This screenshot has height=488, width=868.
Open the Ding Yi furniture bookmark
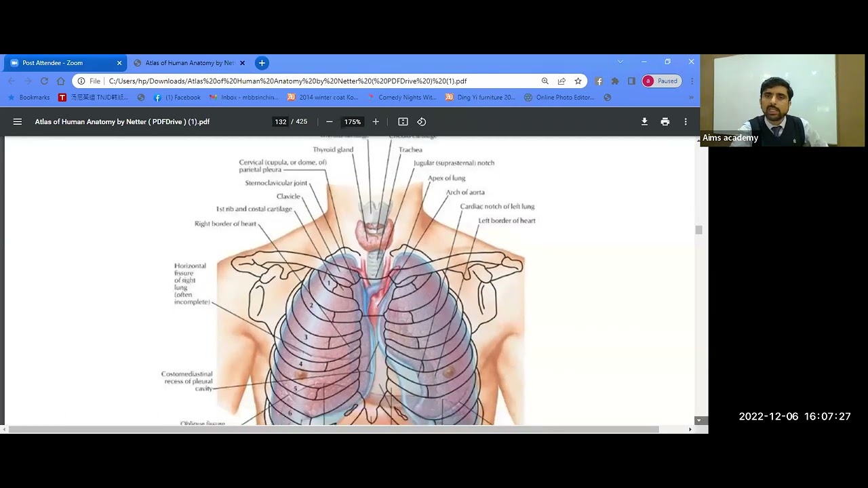tap(480, 98)
